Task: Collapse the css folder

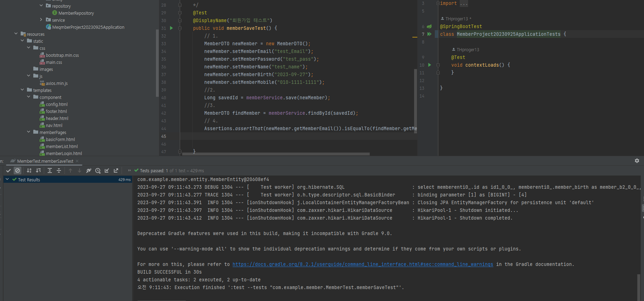Action: 28,48
